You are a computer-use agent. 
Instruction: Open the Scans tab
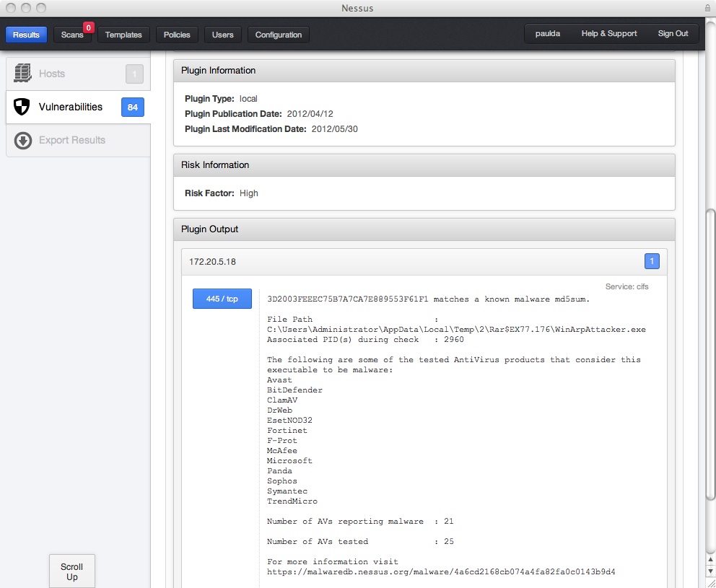72,35
